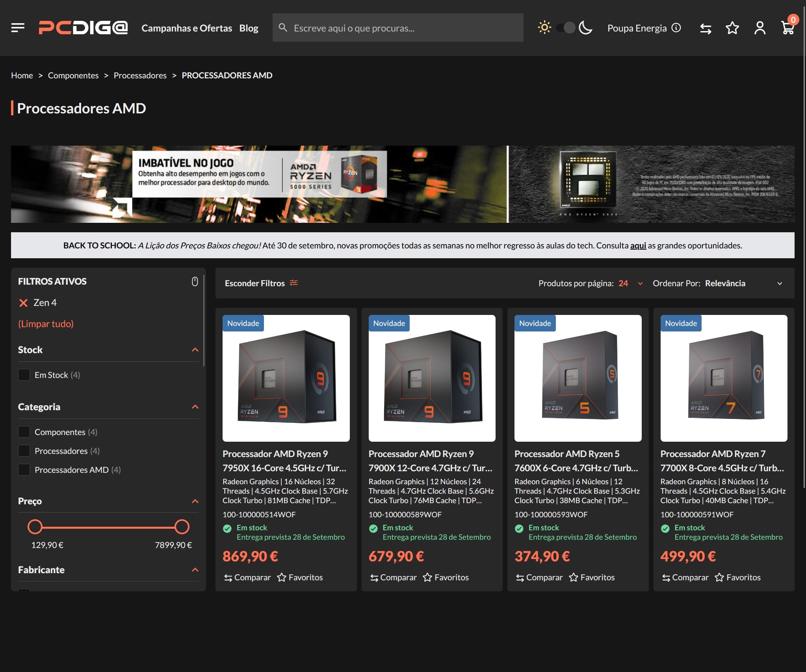Open Campanhas e Ofertas menu item

click(x=187, y=28)
